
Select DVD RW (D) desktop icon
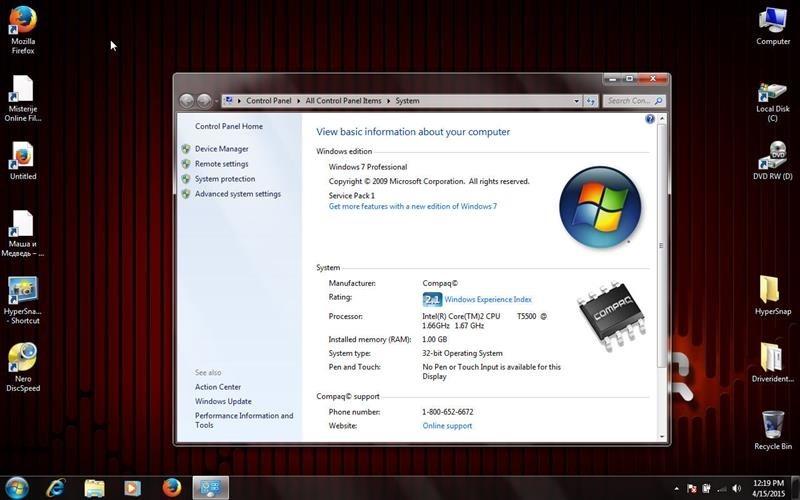(772, 161)
